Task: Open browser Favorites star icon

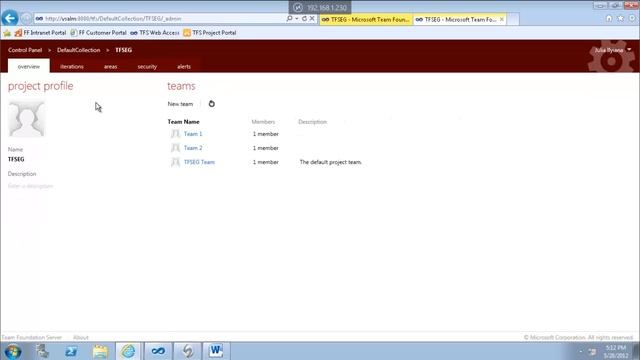Action: pos(620,18)
